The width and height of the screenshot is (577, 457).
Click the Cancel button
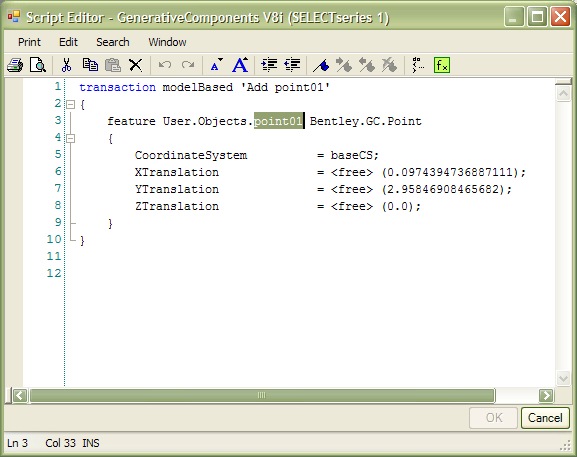click(545, 418)
